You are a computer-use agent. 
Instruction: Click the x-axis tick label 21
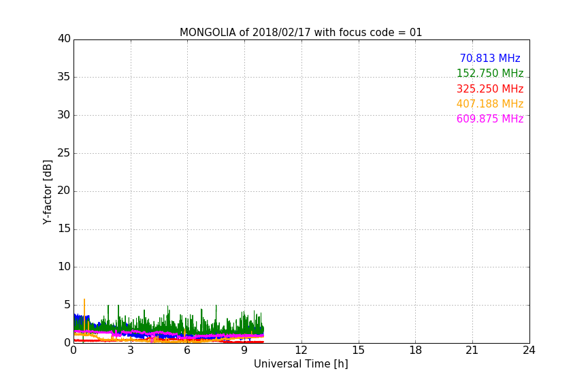point(472,350)
